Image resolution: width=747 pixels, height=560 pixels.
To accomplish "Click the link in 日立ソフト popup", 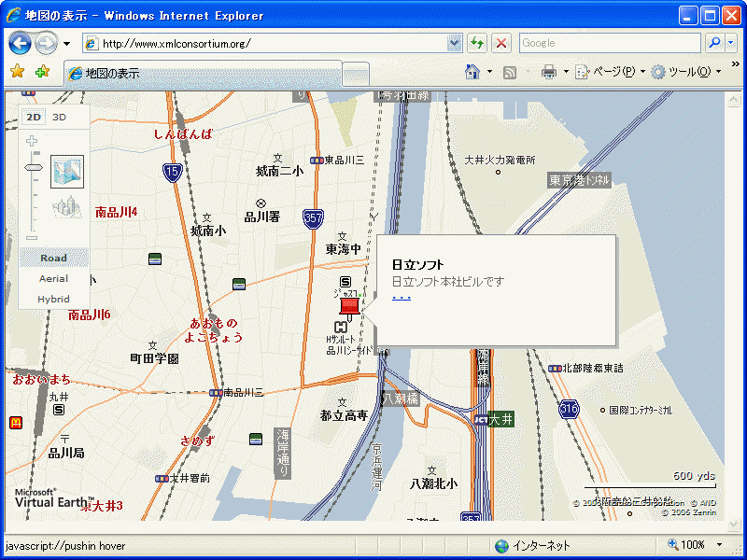I will click(402, 298).
